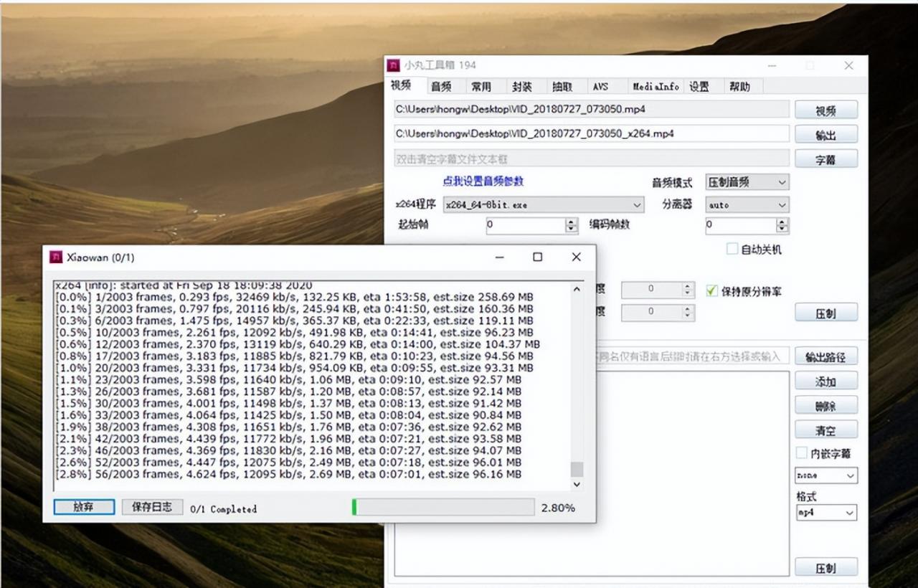Screen dimensions: 918x588
Task: Click log line starting [0.0%] 1/2003 frames
Action: click(x=294, y=297)
